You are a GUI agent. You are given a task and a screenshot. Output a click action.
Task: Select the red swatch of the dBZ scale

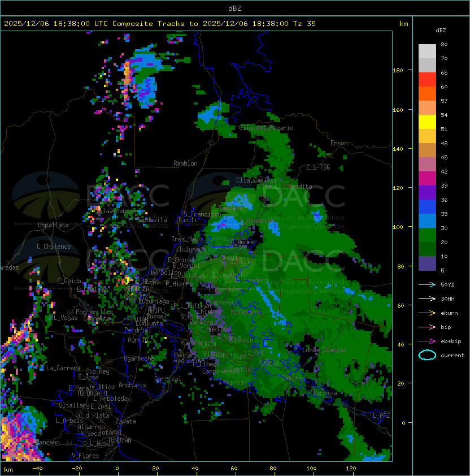coord(427,80)
